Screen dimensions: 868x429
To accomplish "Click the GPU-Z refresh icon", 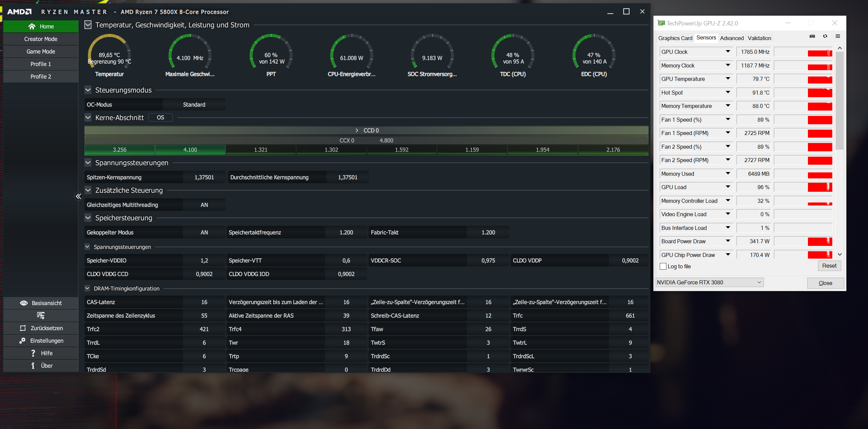I will coord(825,36).
